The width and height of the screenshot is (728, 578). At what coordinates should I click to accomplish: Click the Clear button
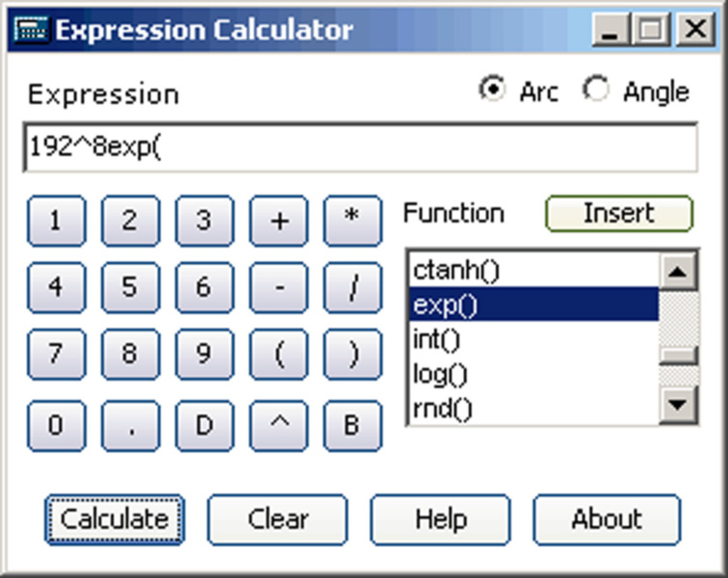click(277, 519)
